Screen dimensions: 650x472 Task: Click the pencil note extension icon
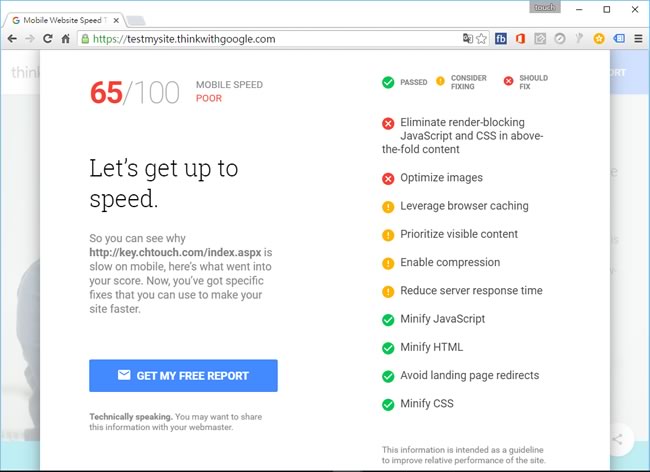pyautogui.click(x=540, y=39)
